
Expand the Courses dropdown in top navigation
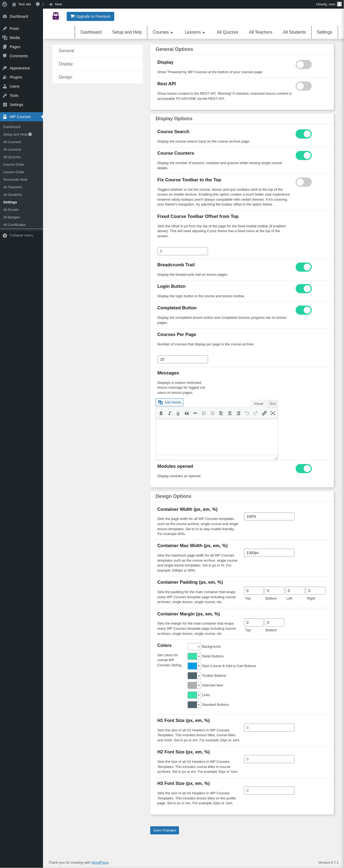pyautogui.click(x=163, y=32)
